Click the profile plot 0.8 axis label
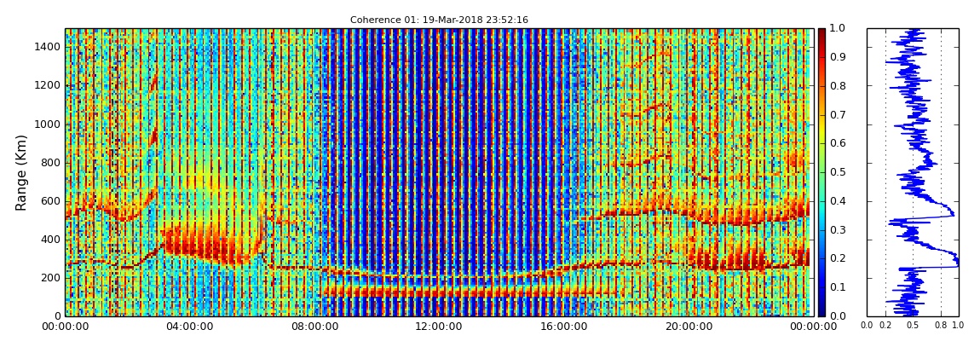980x347 pixels. pyautogui.click(x=941, y=327)
